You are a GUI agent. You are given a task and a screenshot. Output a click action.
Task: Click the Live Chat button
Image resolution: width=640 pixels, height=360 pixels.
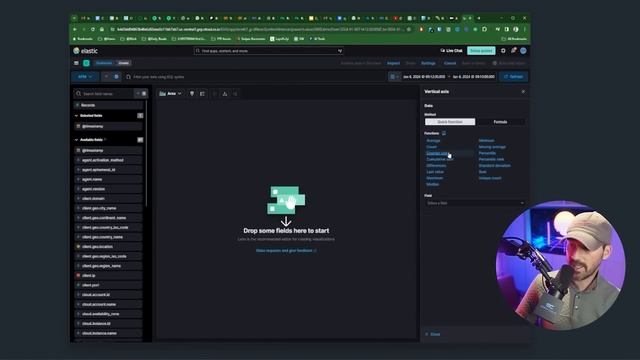[x=451, y=51]
